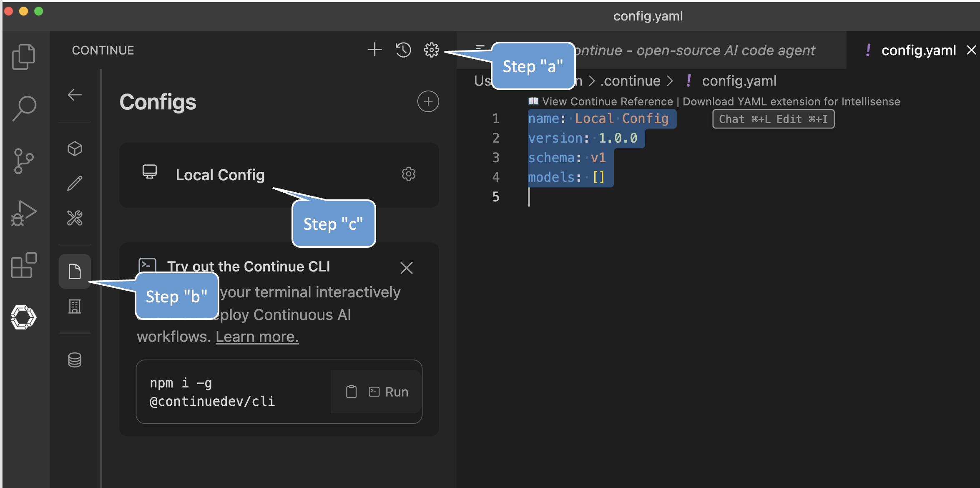Open the Models section (cube icon)
980x488 pixels.
point(75,149)
